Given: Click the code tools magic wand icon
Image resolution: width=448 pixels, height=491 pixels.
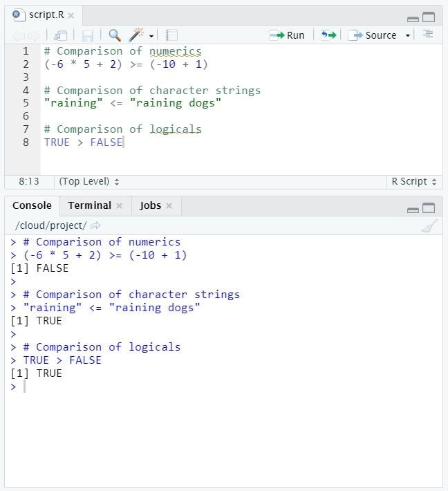Looking at the screenshot, I should coord(137,35).
